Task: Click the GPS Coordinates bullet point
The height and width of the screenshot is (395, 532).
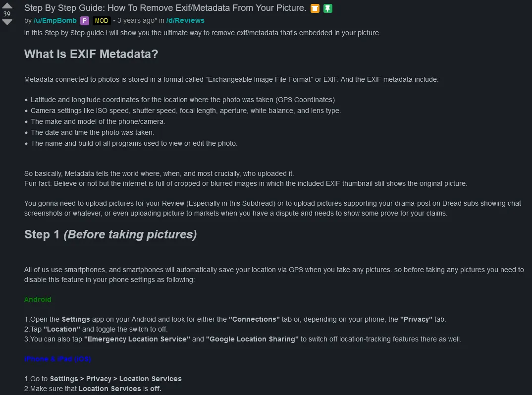Action: (x=182, y=100)
